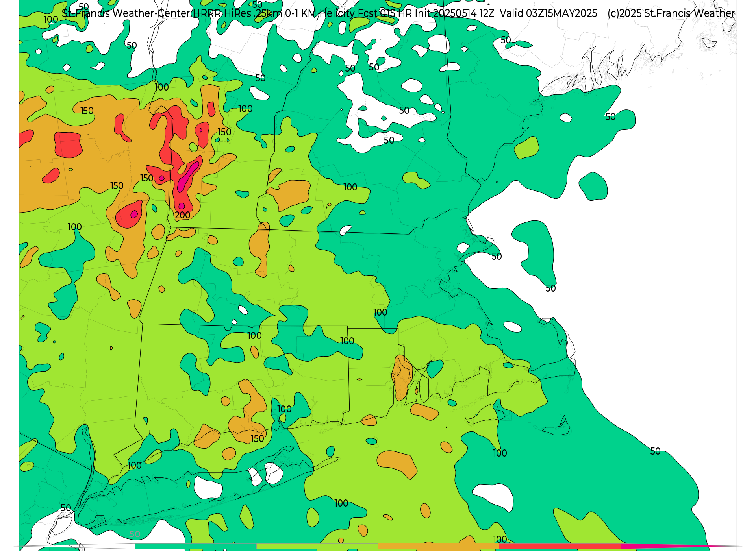Click the 'HRRR HiRes .25km' title text
The height and width of the screenshot is (551, 756).
tap(237, 13)
